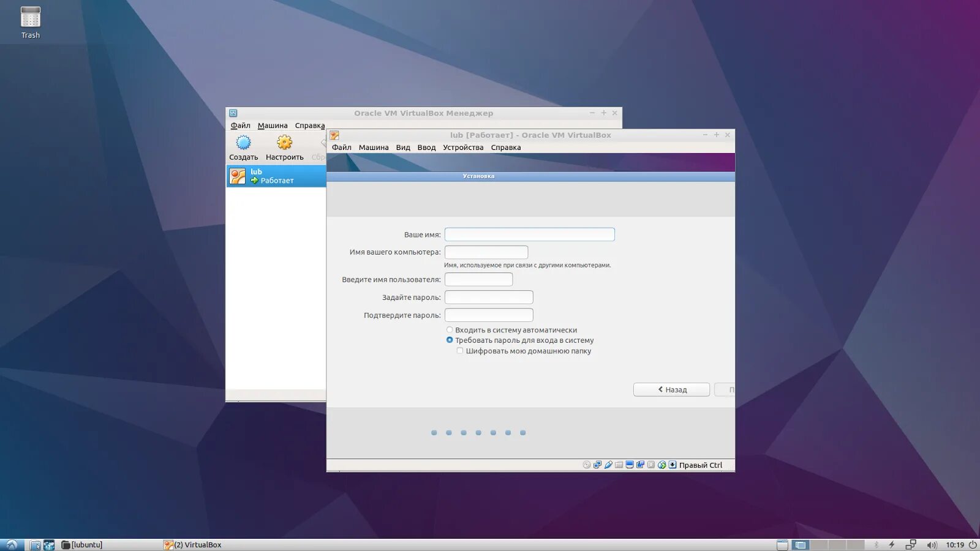Click the optical disk indicator in VM status bar
The height and width of the screenshot is (551, 980).
tap(587, 465)
